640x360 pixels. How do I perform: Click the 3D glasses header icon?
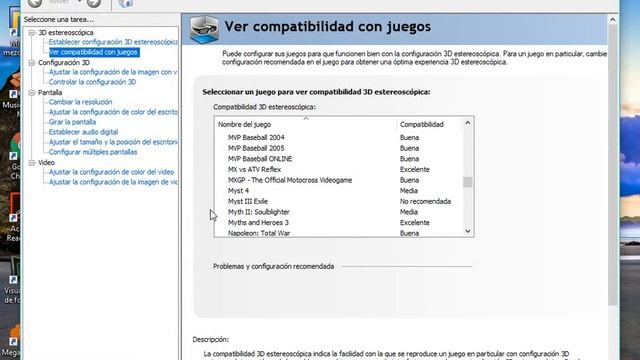[x=204, y=29]
